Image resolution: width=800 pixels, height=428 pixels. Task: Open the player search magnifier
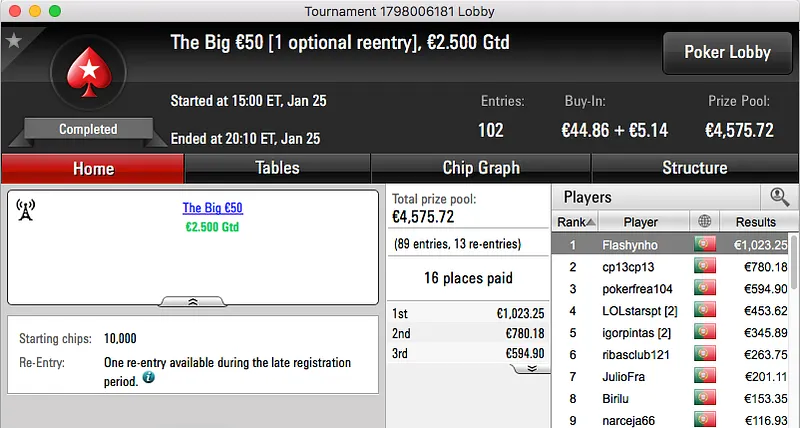(x=779, y=197)
